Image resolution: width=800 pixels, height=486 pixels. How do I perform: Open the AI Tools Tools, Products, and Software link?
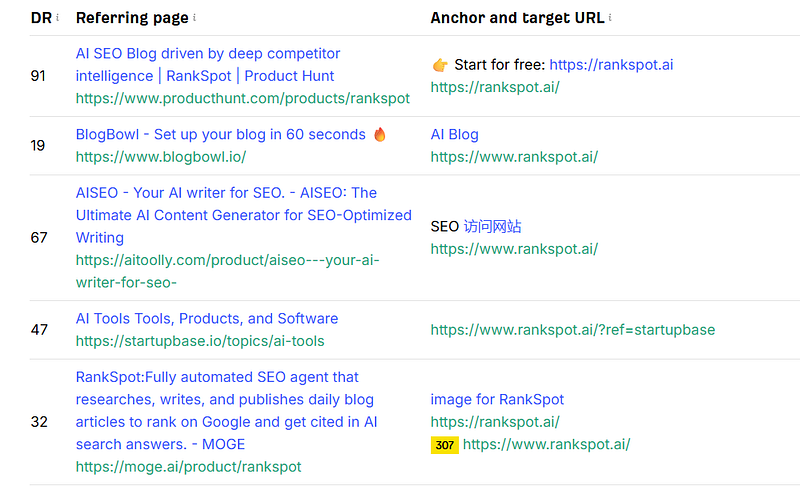tap(207, 319)
